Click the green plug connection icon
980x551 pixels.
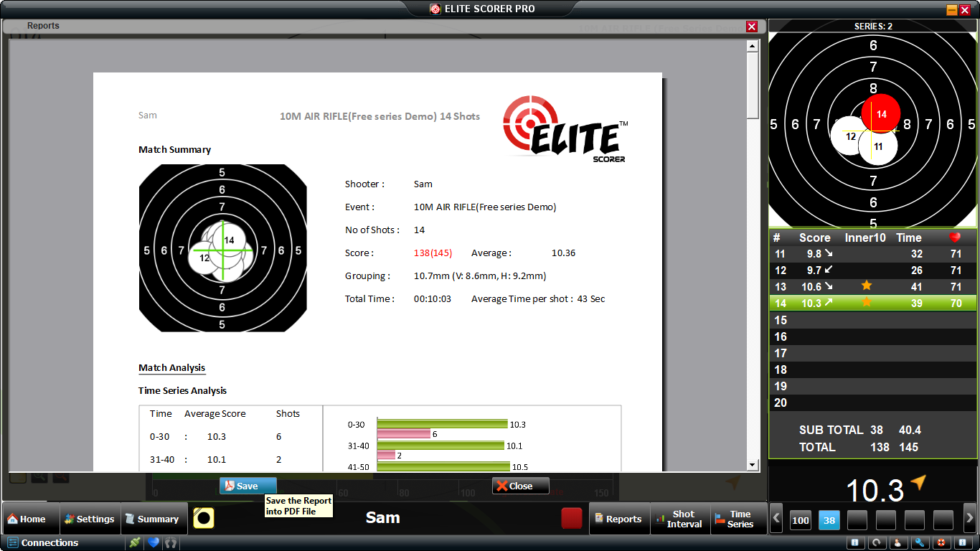tap(134, 542)
